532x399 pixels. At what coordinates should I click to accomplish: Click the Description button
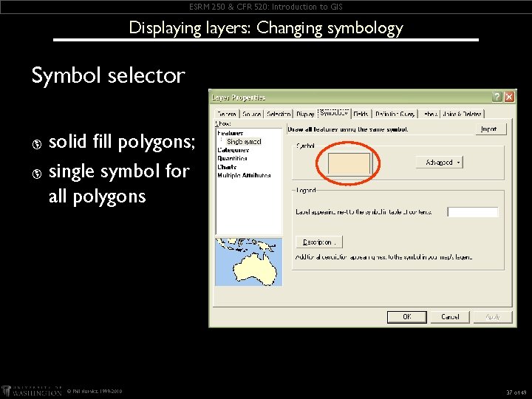319,242
